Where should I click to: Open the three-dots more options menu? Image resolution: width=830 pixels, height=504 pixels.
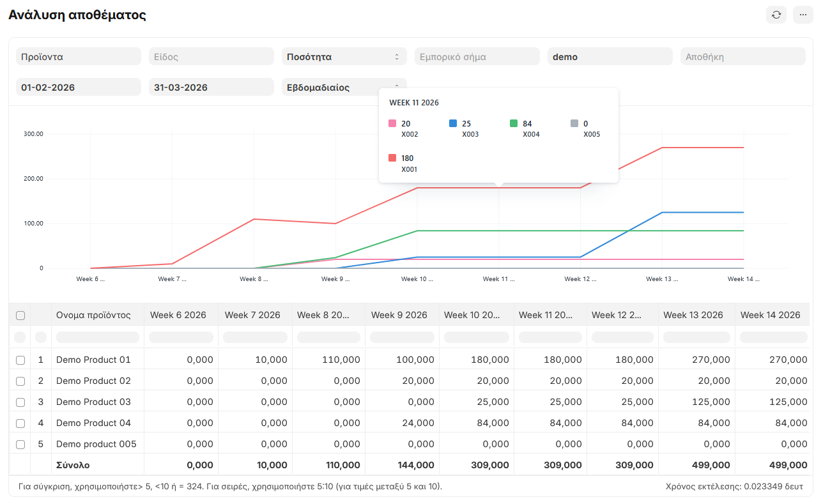[803, 15]
